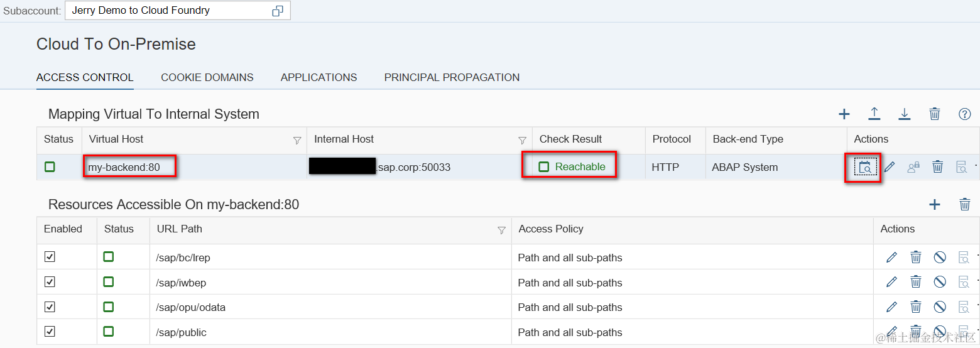This screenshot has height=348, width=980.
Task: Switch to the PRINCIPAL PROPAGATION tab
Action: click(452, 77)
